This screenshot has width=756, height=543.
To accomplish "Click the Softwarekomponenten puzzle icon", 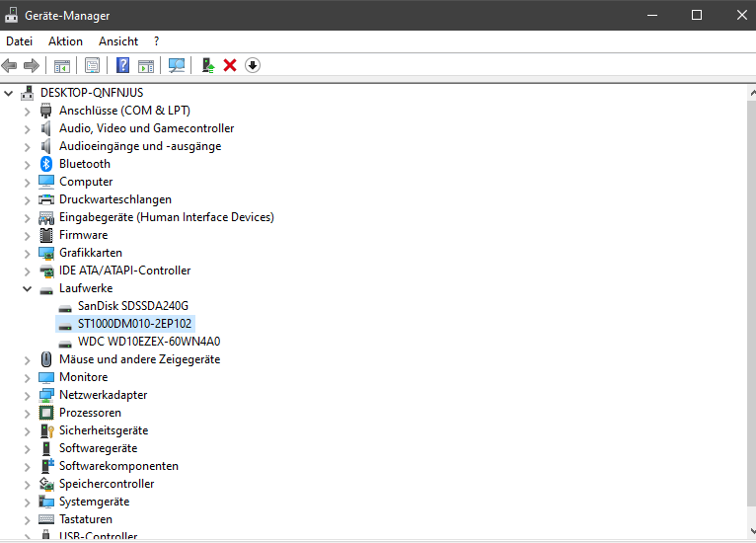I will (x=47, y=466).
